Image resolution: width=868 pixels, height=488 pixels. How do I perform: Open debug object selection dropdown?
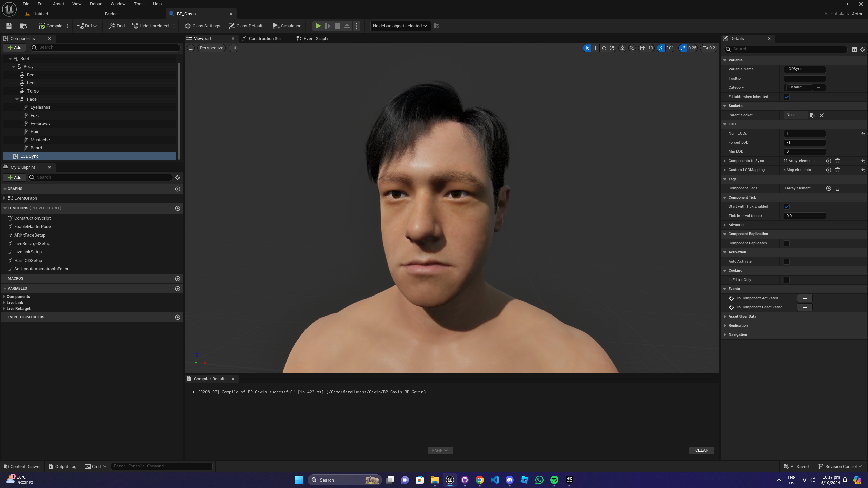click(x=400, y=26)
